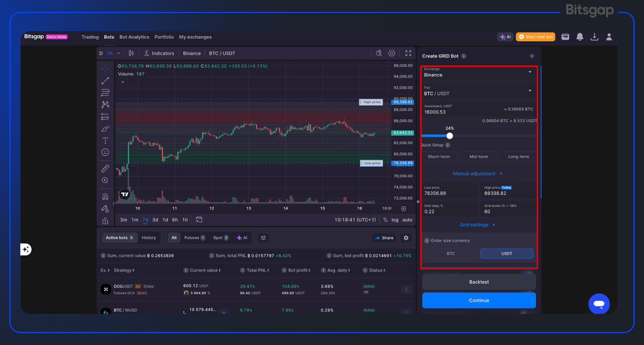Screen dimensions: 644x345
Task: Open the wallet card icon in header
Action: (565, 37)
